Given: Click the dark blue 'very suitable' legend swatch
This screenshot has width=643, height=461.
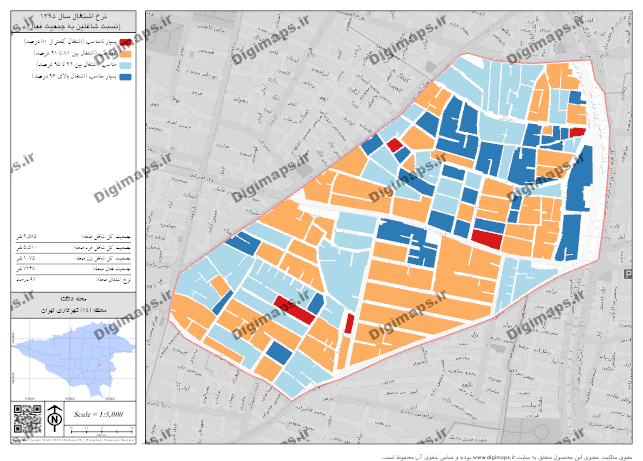Looking at the screenshot, I should point(125,77).
